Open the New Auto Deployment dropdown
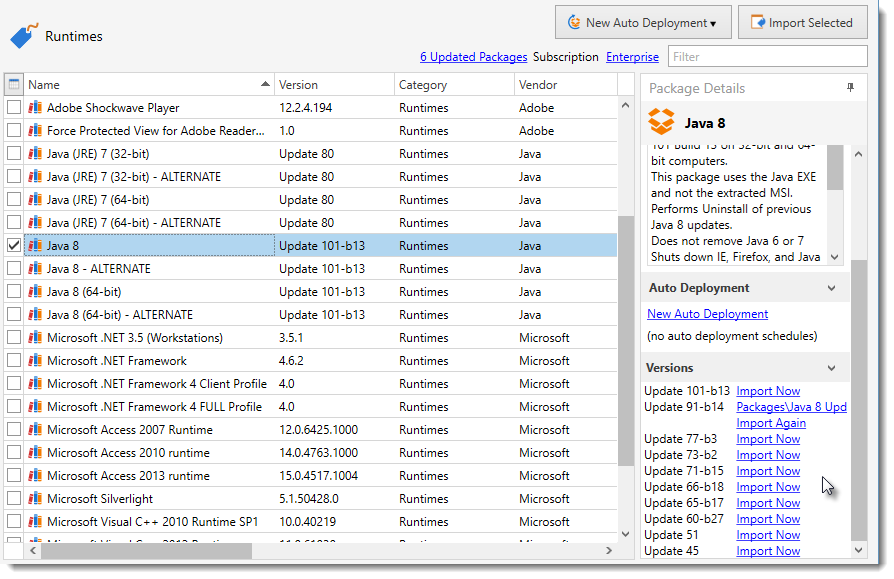This screenshot has height=579, width=894. [x=643, y=23]
